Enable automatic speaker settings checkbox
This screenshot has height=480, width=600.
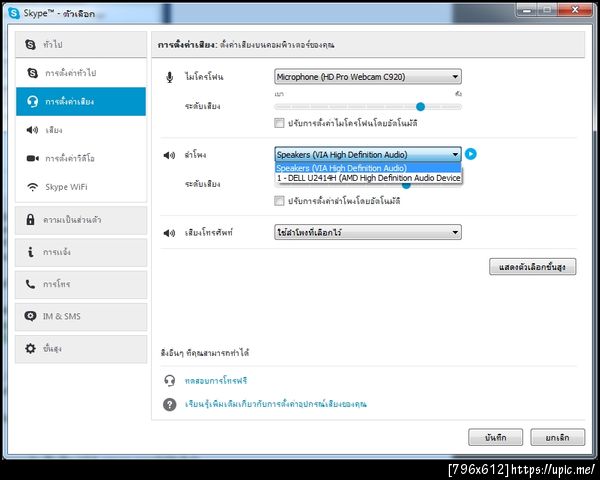tap(279, 201)
